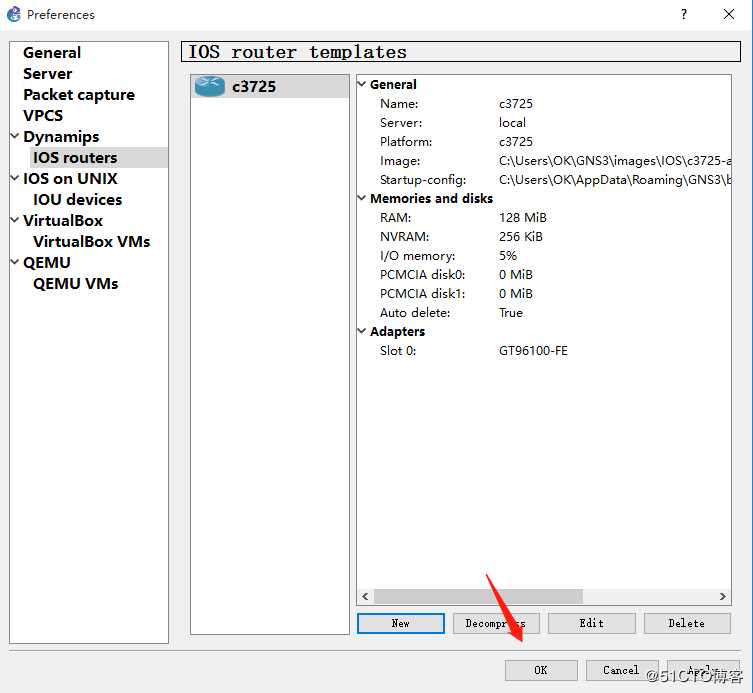Click the Server value local
The width and height of the screenshot is (753, 693).
(x=512, y=122)
